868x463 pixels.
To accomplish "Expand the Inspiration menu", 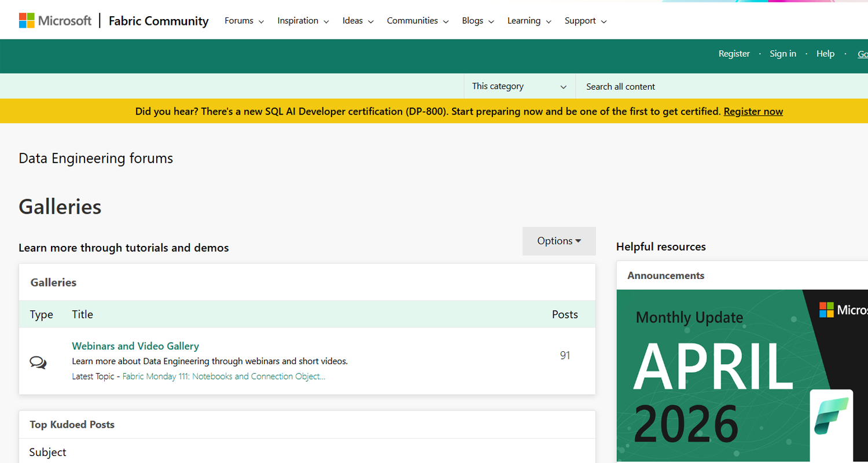I will coord(303,21).
